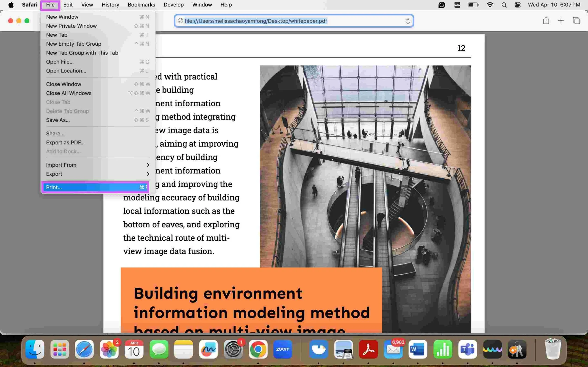The width and height of the screenshot is (588, 367).
Task: Click the page reload button
Action: (407, 21)
